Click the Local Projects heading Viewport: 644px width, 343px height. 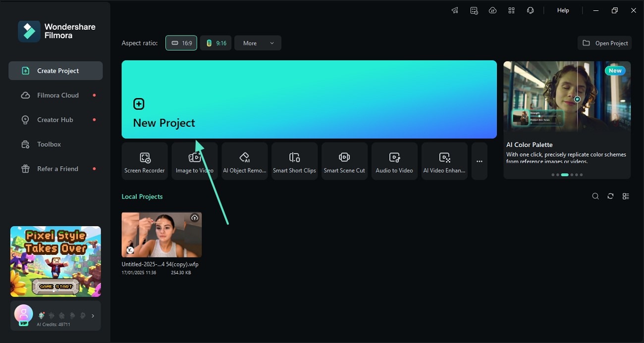point(142,196)
